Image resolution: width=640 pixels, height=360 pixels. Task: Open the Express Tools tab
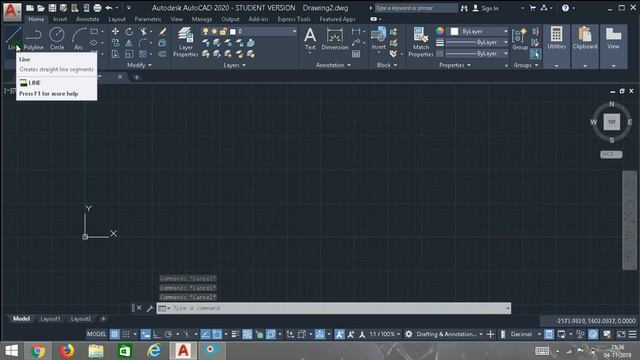tap(293, 19)
